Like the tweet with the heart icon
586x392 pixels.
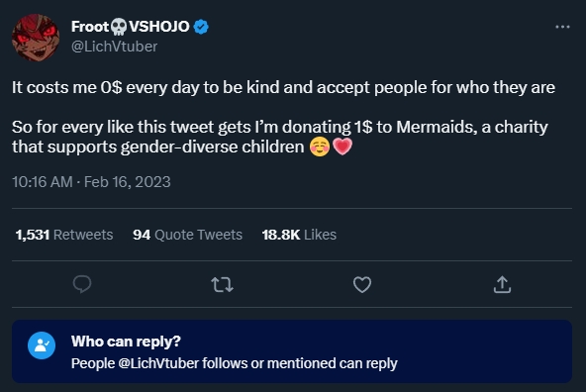point(362,284)
